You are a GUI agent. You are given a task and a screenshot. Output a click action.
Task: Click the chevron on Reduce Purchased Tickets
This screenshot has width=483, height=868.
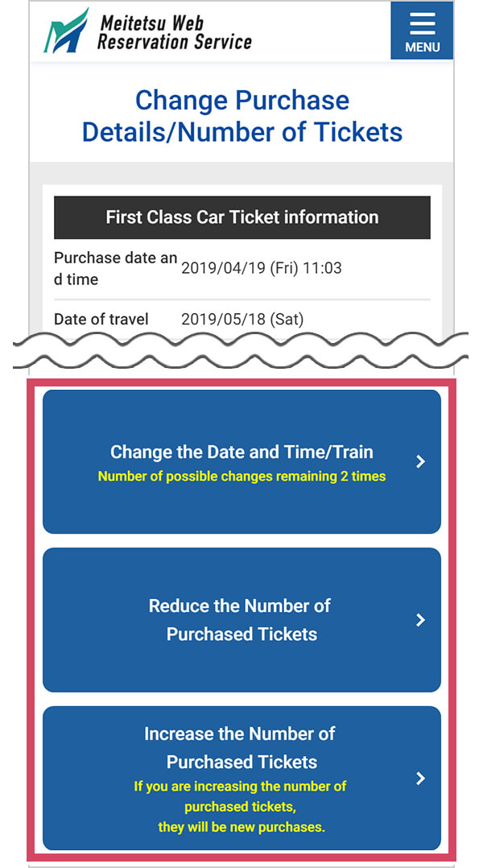pyautogui.click(x=419, y=620)
